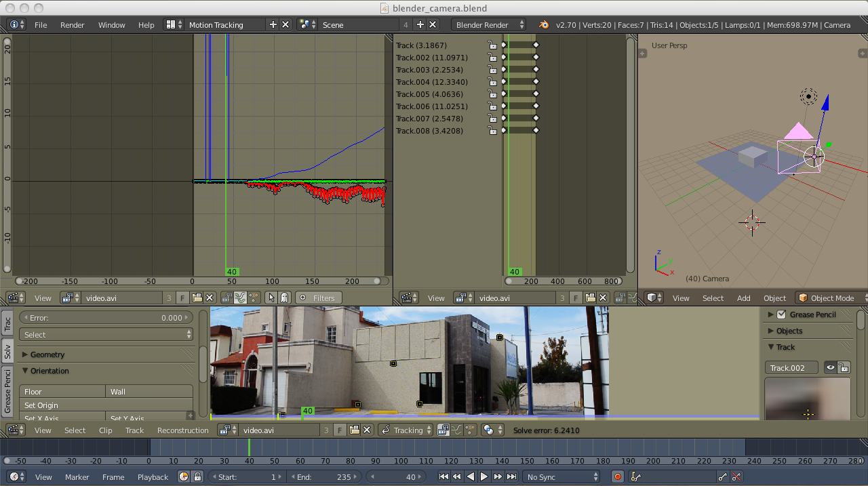Click the red record keyframe button
The width and height of the screenshot is (868, 486).
[x=617, y=477]
